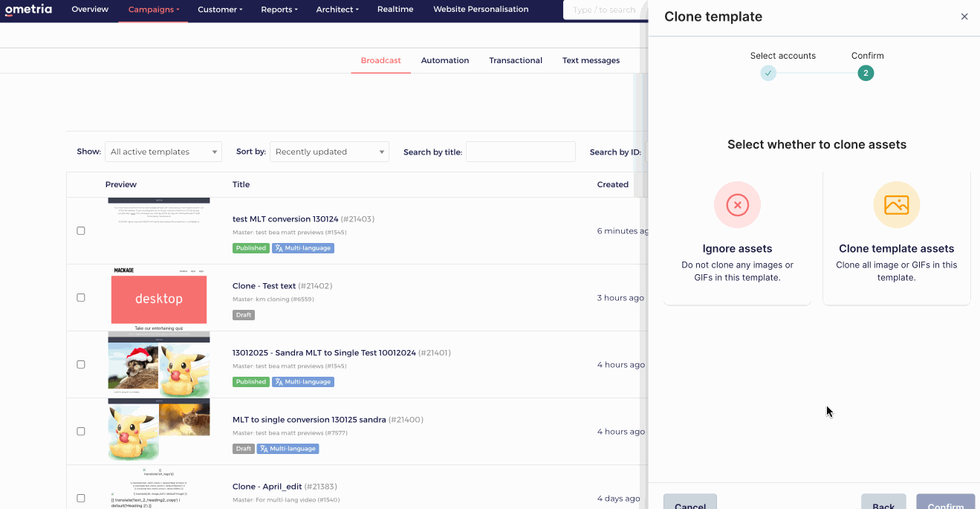Open the 13012025 Sandra Pikachu preview thumbnail

coord(158,364)
